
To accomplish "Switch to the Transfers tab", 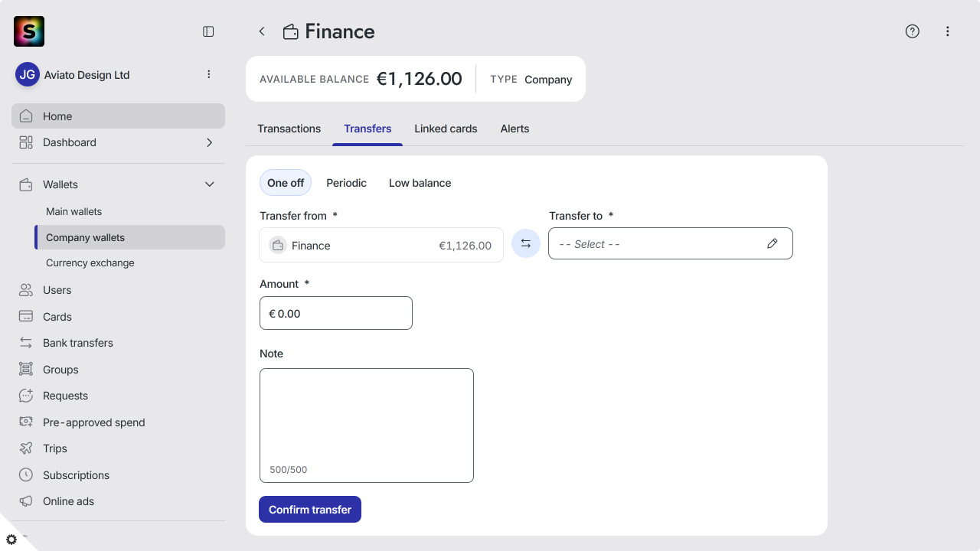I will pos(367,129).
